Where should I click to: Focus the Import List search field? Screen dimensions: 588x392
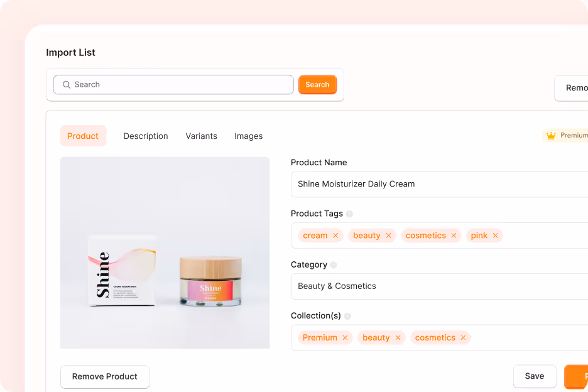(173, 85)
